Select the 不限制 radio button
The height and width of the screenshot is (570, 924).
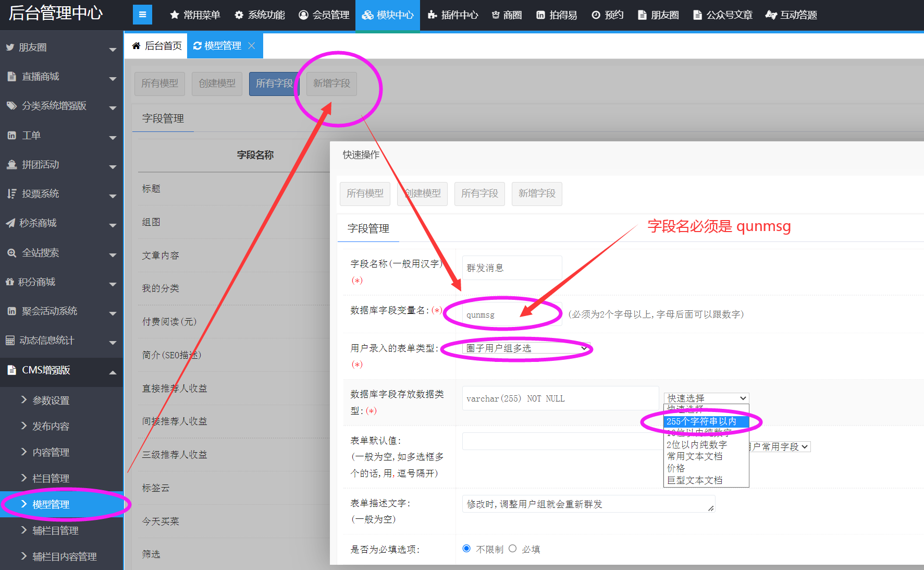tap(466, 549)
